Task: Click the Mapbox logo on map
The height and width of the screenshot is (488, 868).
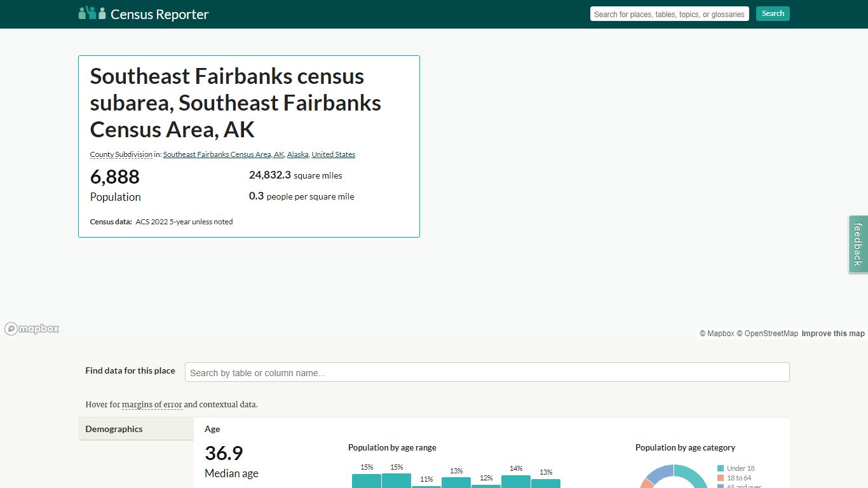Action: click(x=32, y=329)
